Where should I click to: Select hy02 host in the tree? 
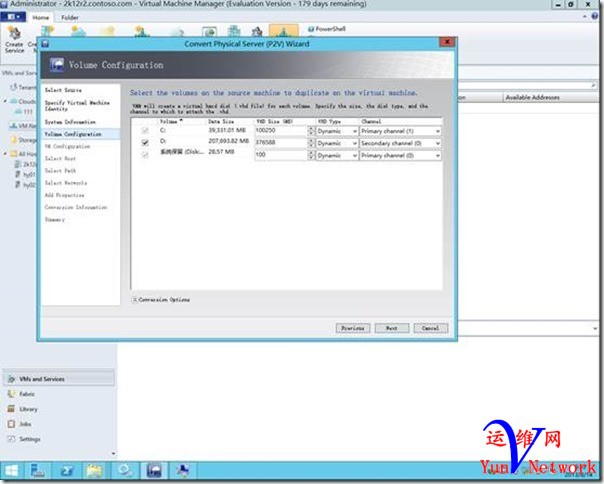pos(26,185)
